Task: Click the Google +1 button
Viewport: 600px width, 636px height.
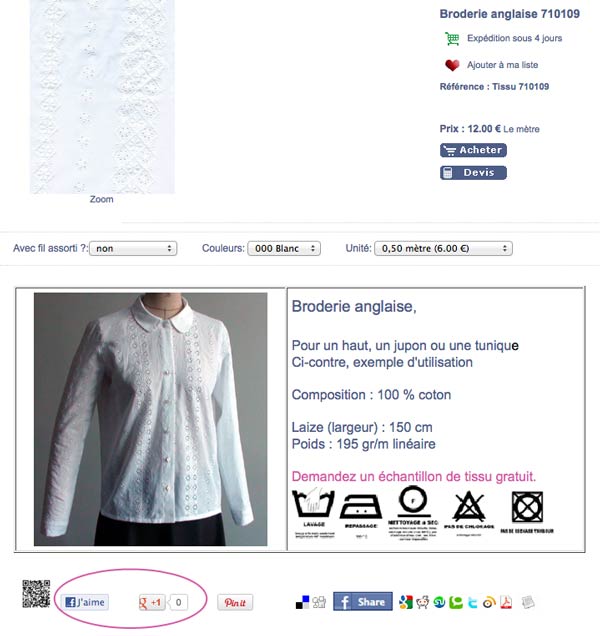Action: (152, 602)
